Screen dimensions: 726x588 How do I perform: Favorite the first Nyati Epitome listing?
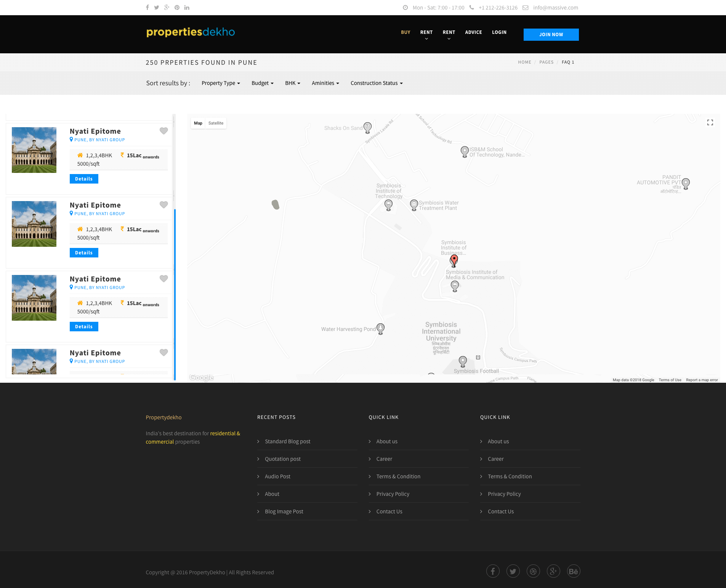point(163,131)
